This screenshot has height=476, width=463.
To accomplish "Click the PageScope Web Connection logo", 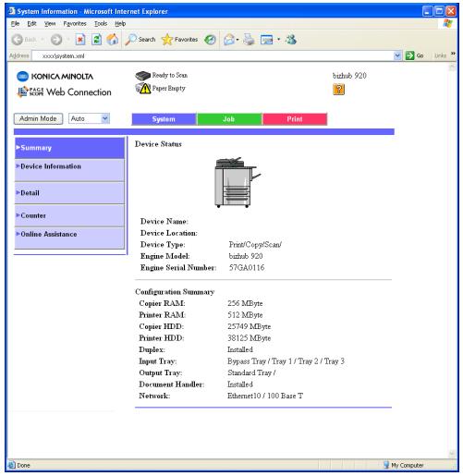I will coord(64,92).
